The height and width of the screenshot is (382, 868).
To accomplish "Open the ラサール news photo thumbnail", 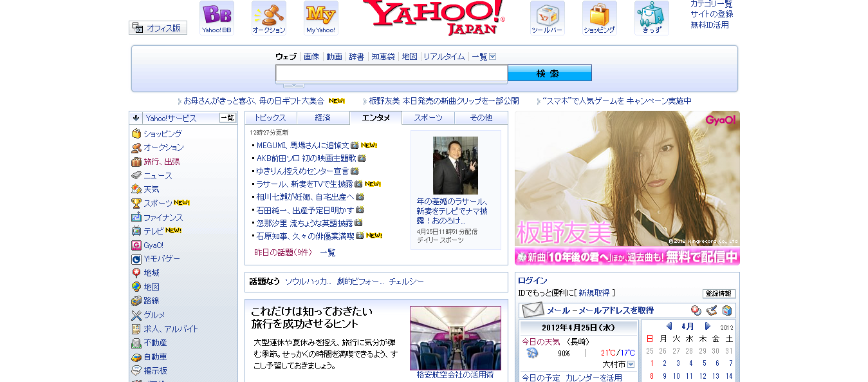I will point(456,166).
